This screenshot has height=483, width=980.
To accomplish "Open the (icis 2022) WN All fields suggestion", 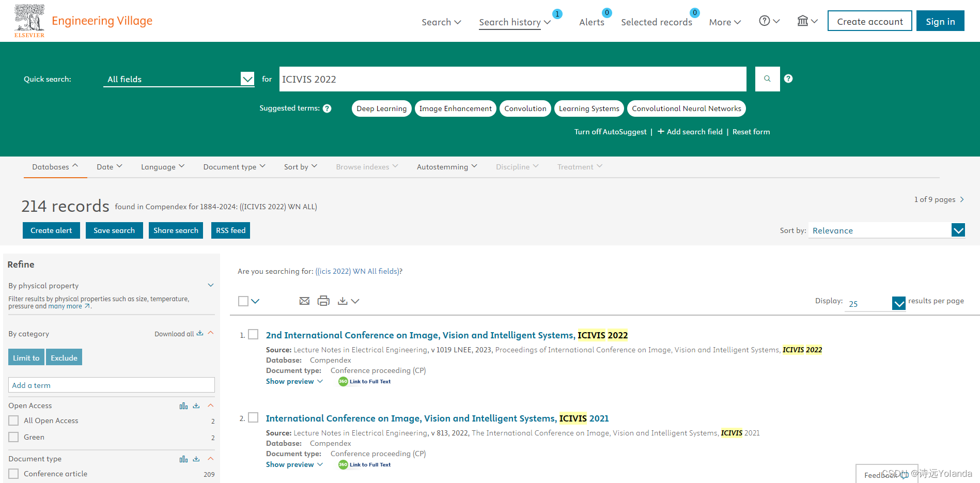I will pos(357,271).
